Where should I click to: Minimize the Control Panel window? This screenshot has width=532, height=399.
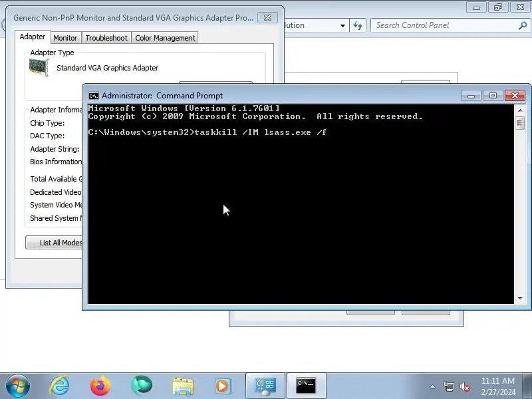[x=476, y=7]
